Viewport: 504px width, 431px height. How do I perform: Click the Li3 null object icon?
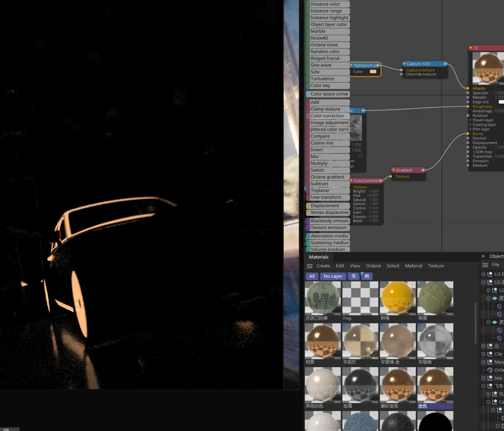490,274
